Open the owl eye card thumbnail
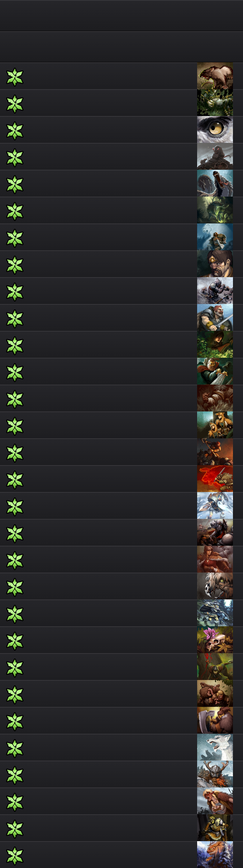Image resolution: width=243 pixels, height=868 pixels. [215, 130]
